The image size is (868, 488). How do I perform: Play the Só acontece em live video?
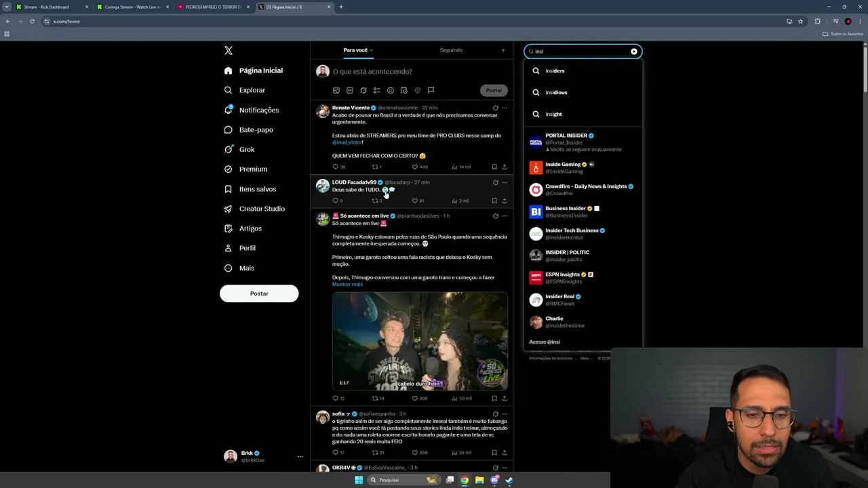click(420, 341)
